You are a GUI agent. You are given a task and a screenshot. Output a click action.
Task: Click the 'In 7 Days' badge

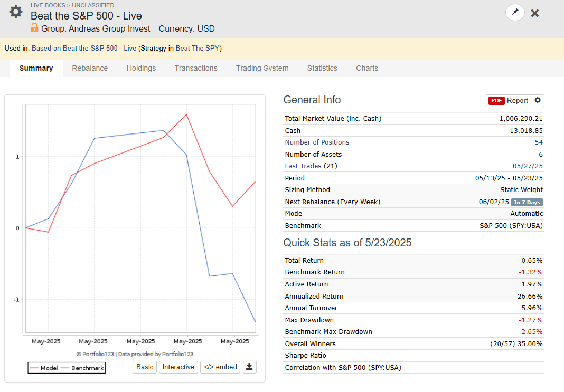click(527, 202)
